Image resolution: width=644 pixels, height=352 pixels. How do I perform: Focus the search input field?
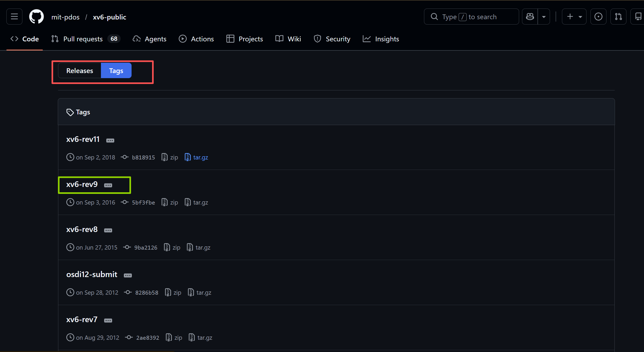point(471,17)
